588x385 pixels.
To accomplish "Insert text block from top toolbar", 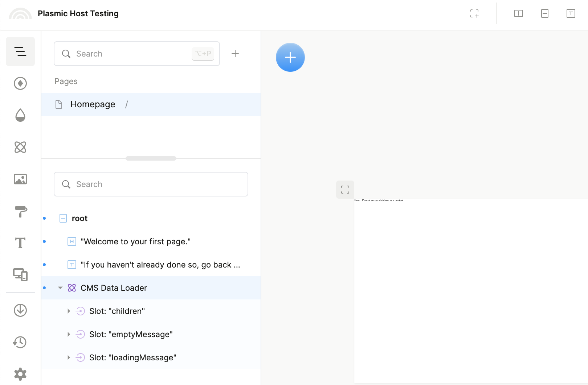I will coord(571,14).
